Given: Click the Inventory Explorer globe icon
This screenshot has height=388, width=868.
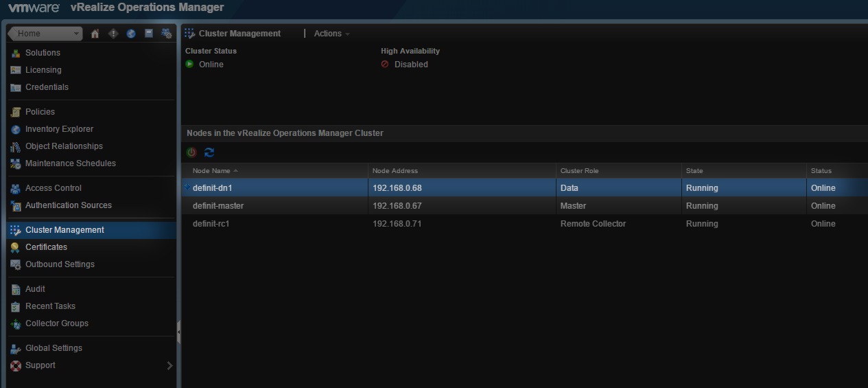Looking at the screenshot, I should coord(16,129).
